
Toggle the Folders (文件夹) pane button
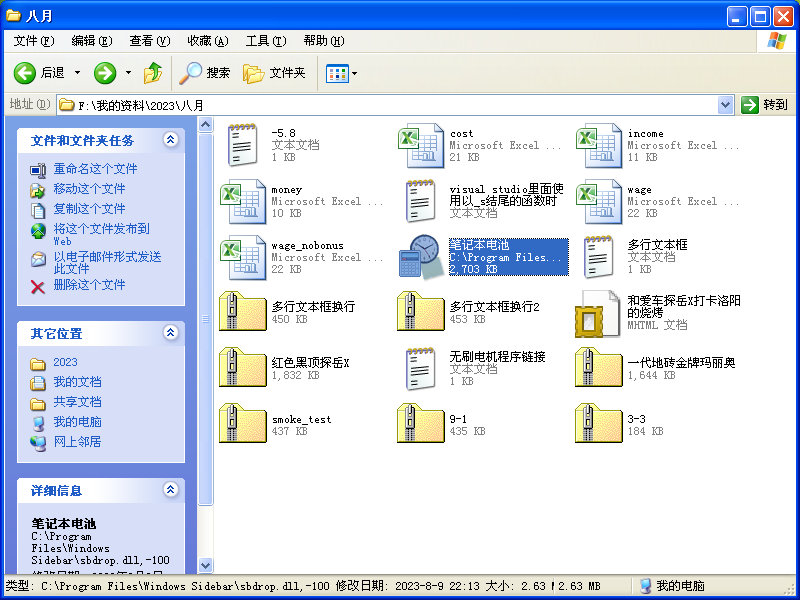275,73
